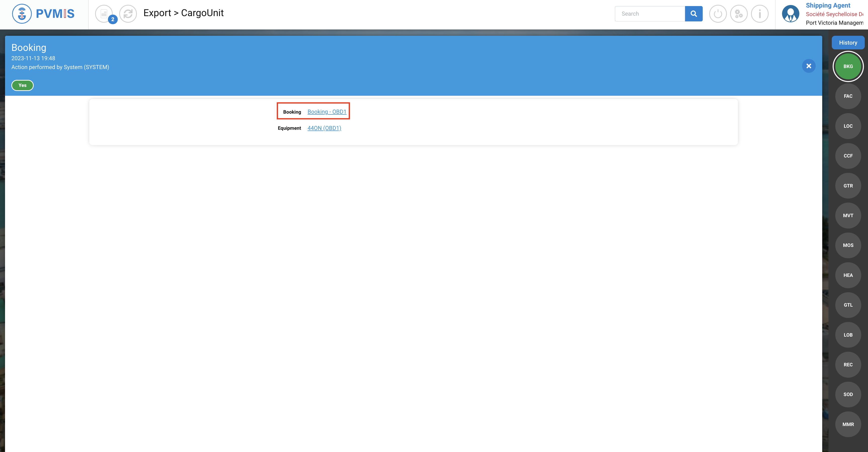This screenshot has width=868, height=452.
Task: Click into the Search input field
Action: [x=650, y=14]
